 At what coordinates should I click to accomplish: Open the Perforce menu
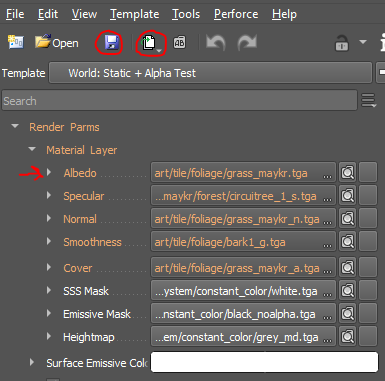coord(236,14)
